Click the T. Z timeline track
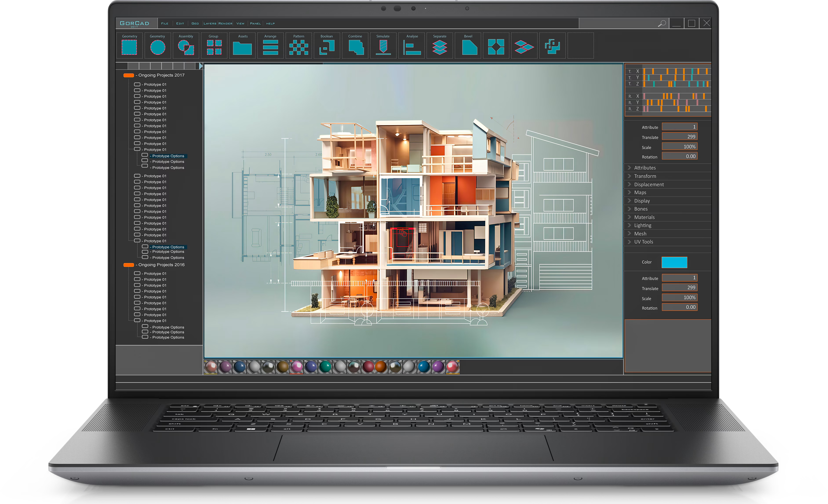Screen dimensions: 828x504 pos(677,84)
